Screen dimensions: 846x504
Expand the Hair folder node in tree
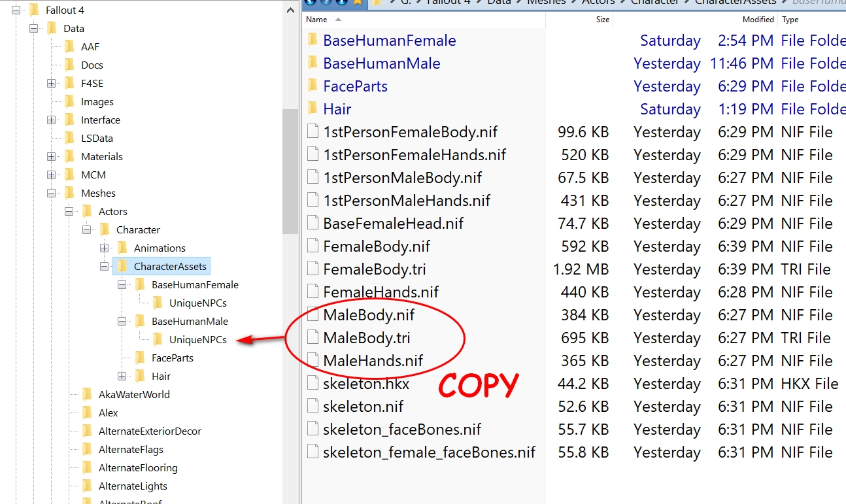(x=122, y=376)
